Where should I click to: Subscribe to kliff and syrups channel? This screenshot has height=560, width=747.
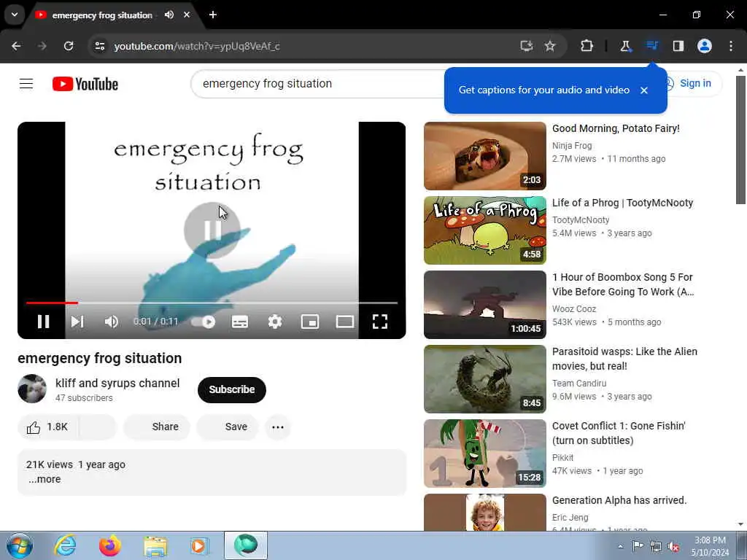231,389
